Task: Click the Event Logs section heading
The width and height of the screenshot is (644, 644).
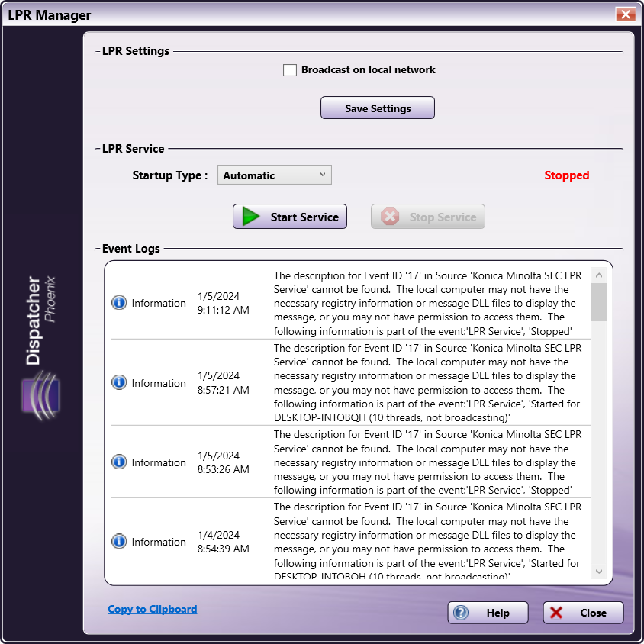Action: [131, 249]
